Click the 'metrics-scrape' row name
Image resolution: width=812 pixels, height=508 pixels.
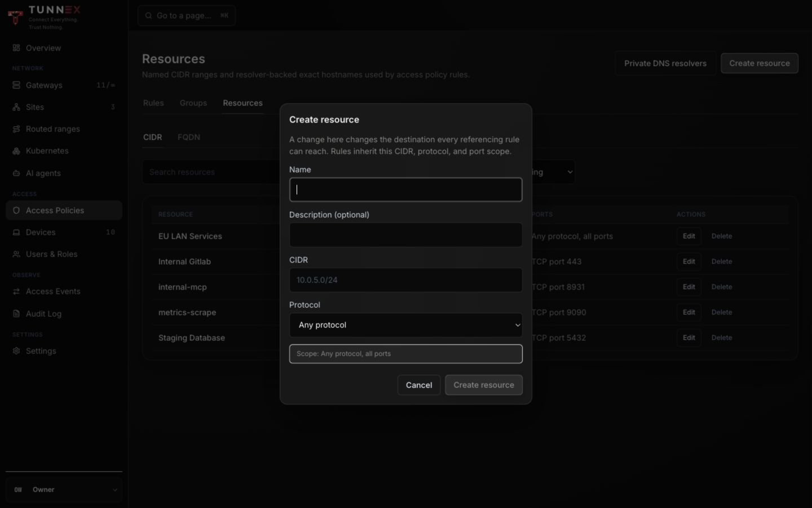(187, 313)
